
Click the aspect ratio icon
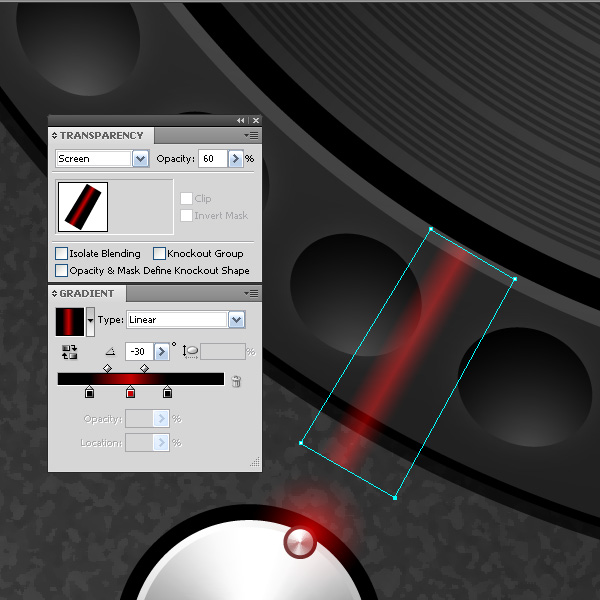[190, 352]
